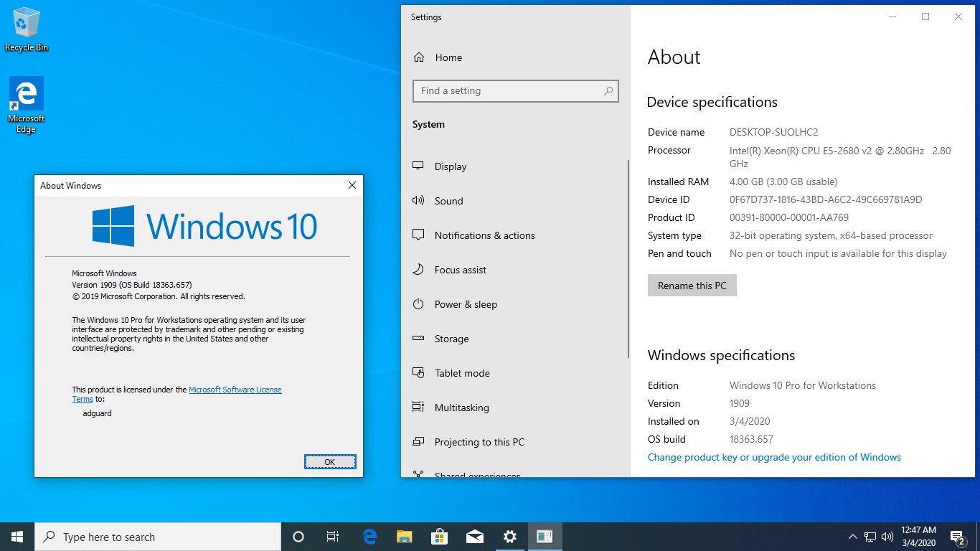This screenshot has height=551, width=980.
Task: Click the taskbar Type here to search box
Action: 158,537
